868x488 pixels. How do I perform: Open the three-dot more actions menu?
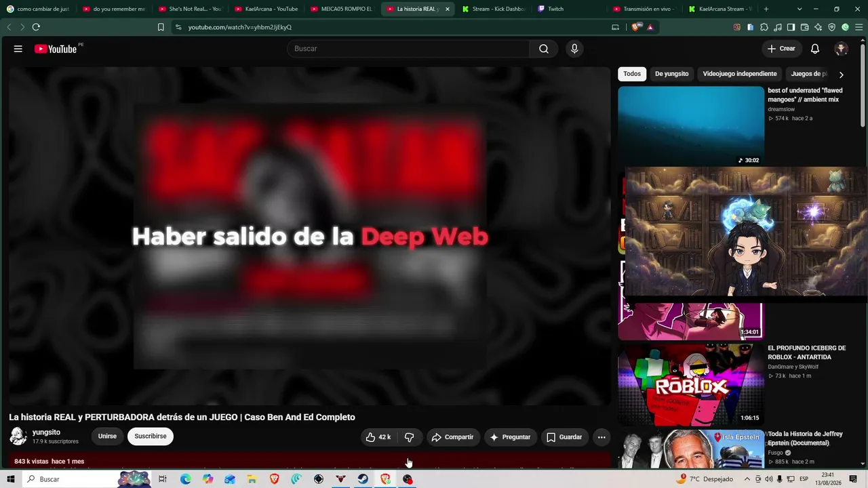click(601, 437)
